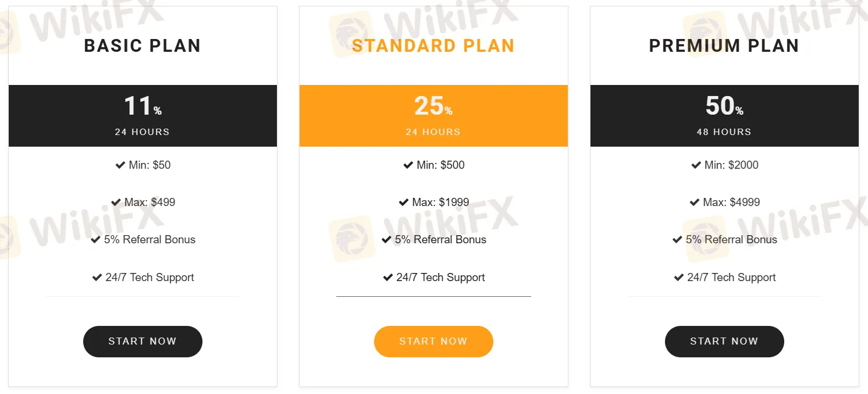Viewport: 868px width, 394px height.
Task: Click START NOW under the Basic Plan
Action: [x=143, y=342]
